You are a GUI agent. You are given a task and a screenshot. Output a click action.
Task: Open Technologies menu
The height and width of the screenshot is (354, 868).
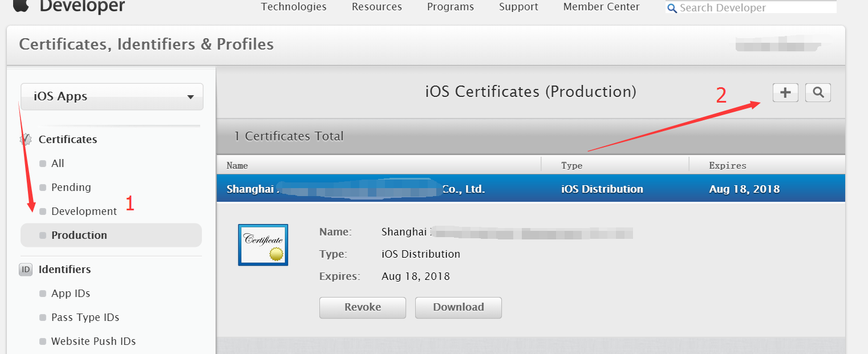click(294, 7)
